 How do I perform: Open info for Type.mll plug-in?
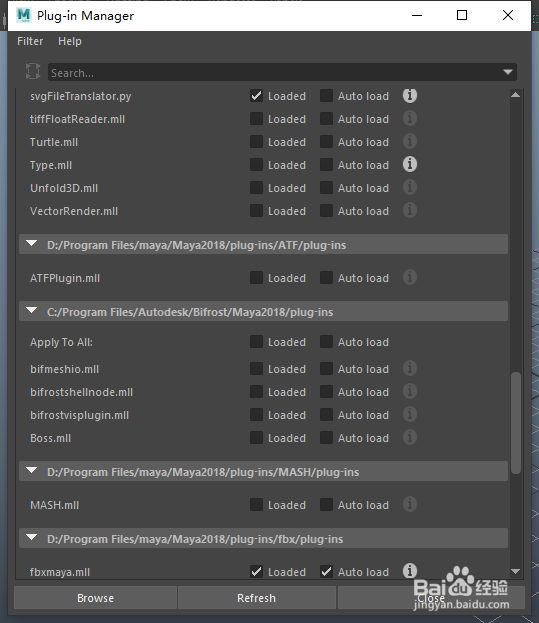tap(410, 164)
